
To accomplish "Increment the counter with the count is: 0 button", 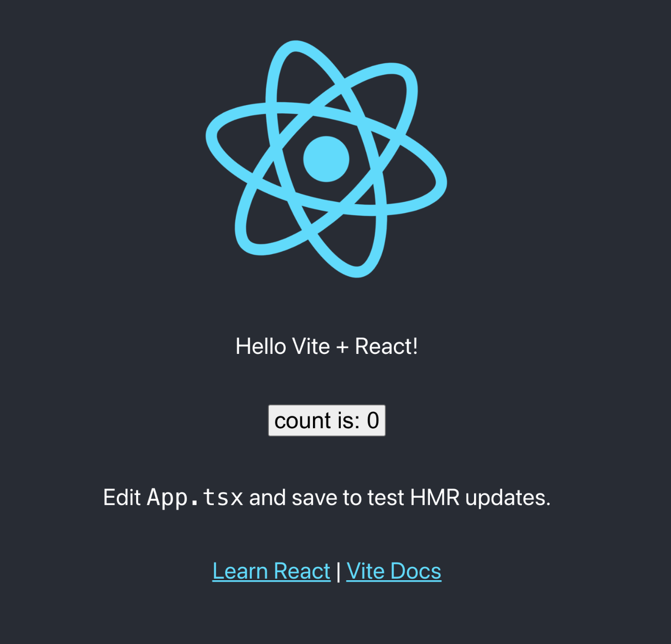I will (327, 421).
